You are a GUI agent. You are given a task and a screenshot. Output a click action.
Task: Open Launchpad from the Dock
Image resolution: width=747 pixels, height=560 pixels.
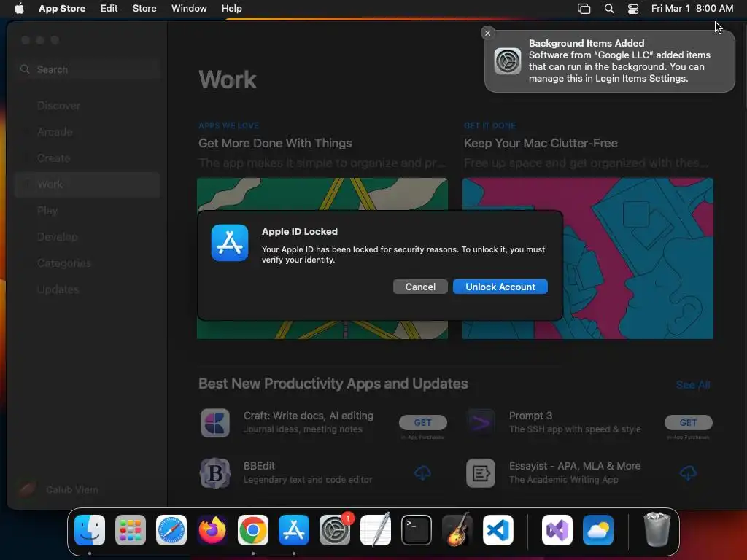(131, 530)
